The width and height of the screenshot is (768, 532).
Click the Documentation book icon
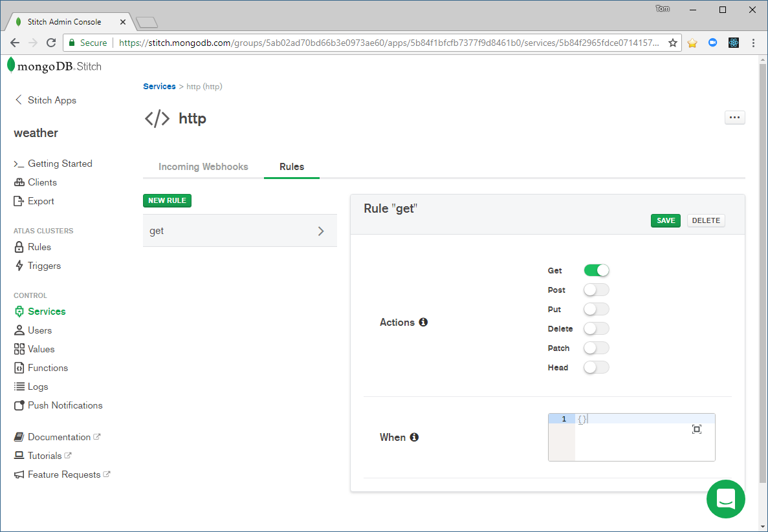pyautogui.click(x=19, y=437)
